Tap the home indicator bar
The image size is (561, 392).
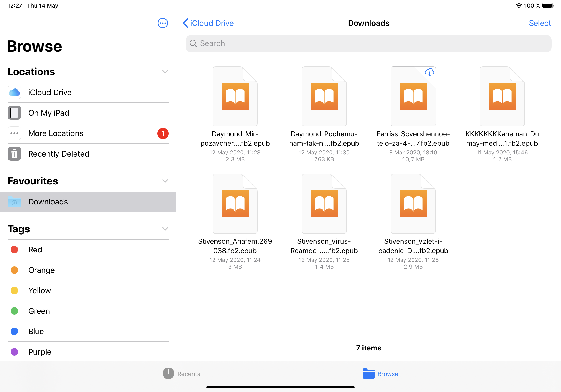[280, 387]
